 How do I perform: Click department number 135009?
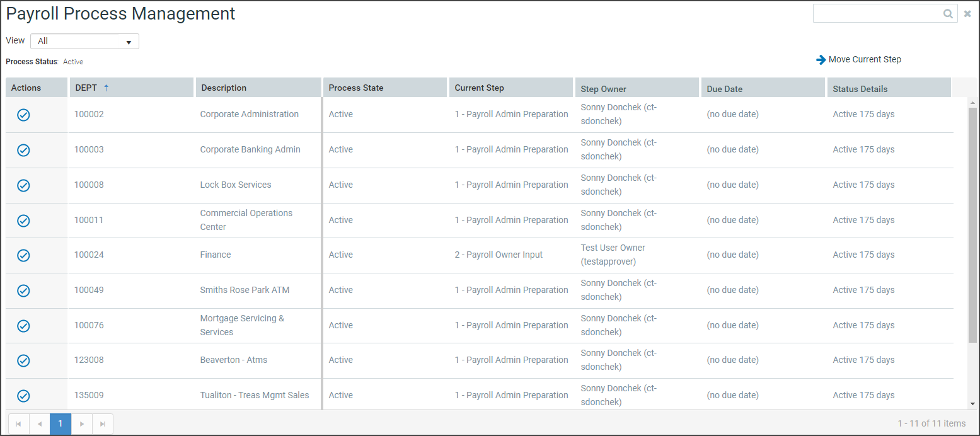tap(89, 395)
